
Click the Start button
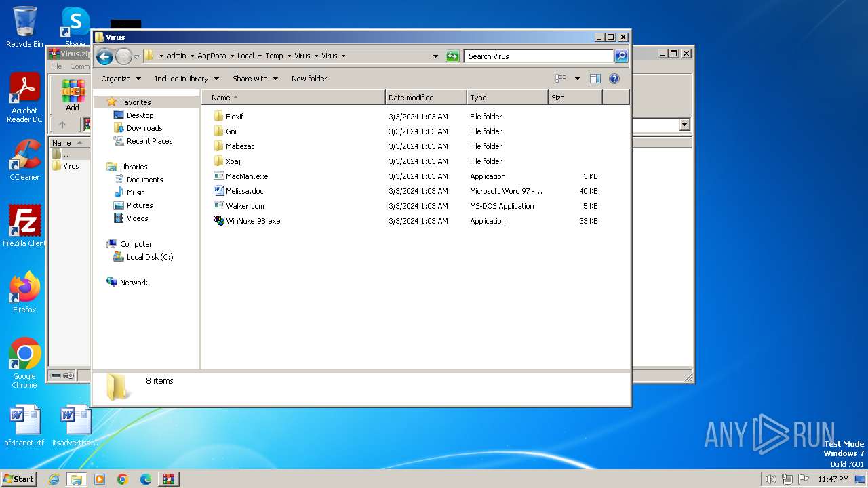pos(19,479)
